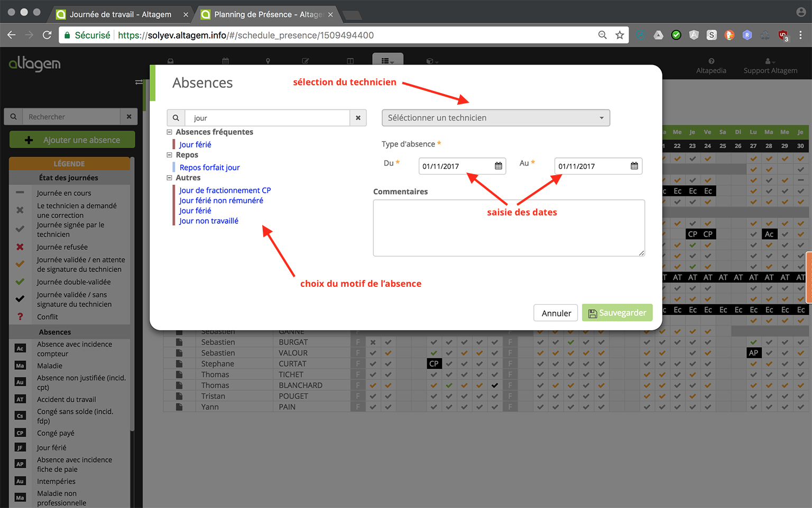Click the 'Thomas BLANCHARD' name in the grid
812x508 pixels.
coord(262,385)
